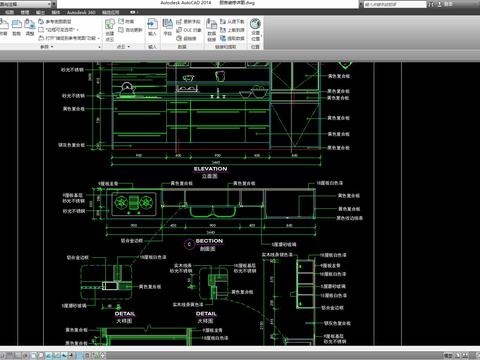Switch to the Manage (管理) ribbon tab
Image resolution: width=480 pixels, height=360 pixels.
click(x=25, y=12)
